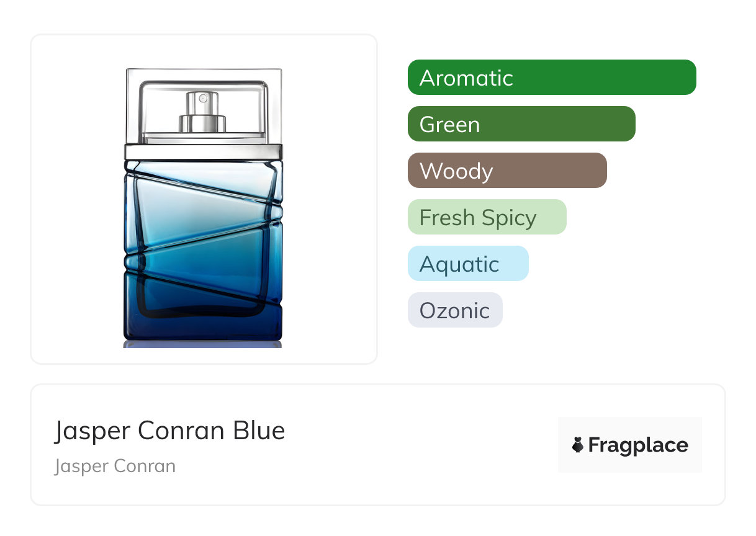Select the light blue Aquatic accord bar
The width and height of the screenshot is (756, 536).
tap(467, 264)
